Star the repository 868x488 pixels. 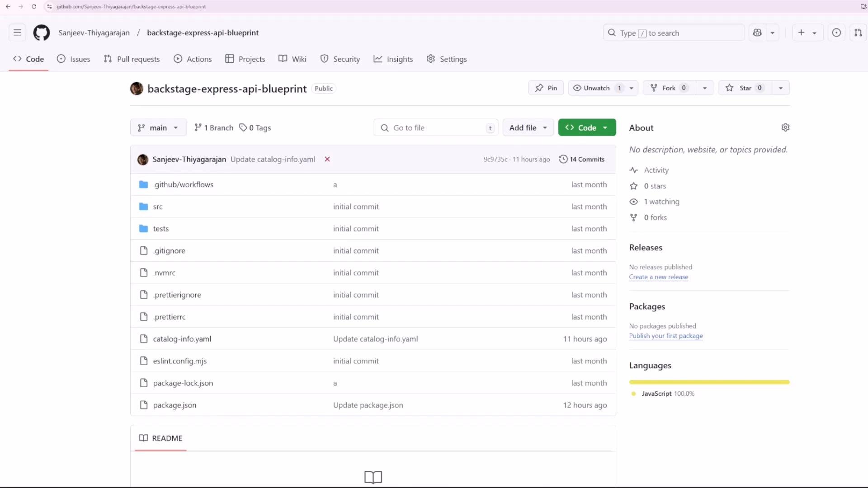(745, 88)
